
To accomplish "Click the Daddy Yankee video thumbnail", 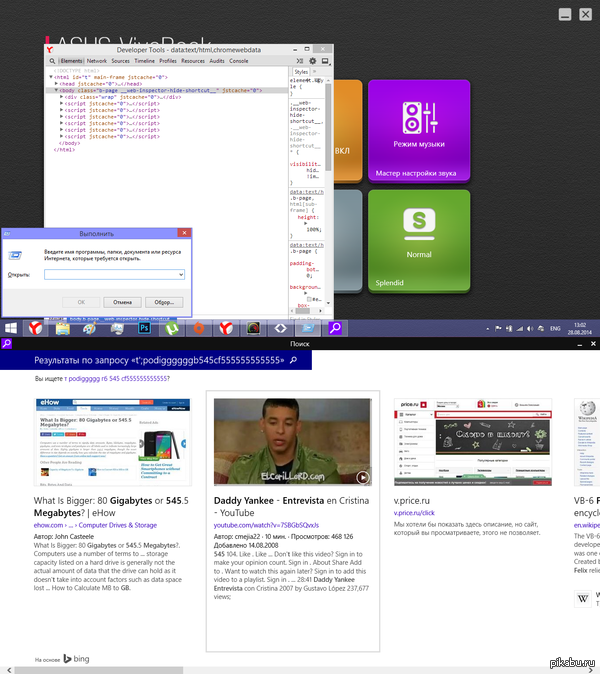I will tap(292, 439).
